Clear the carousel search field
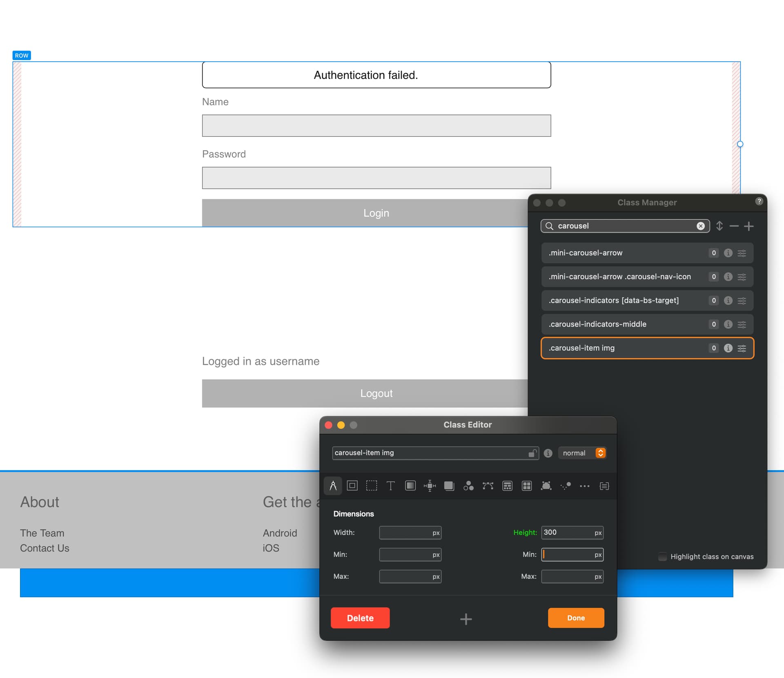 700,226
